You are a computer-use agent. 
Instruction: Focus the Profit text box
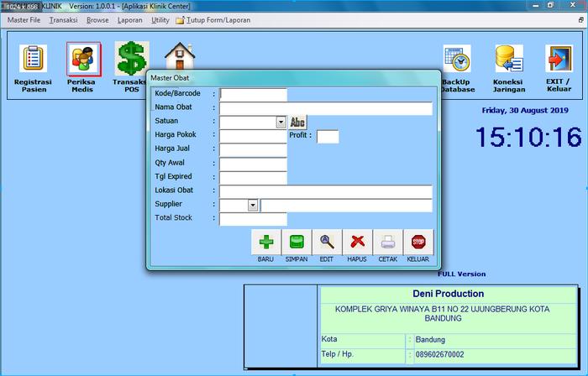(x=328, y=136)
